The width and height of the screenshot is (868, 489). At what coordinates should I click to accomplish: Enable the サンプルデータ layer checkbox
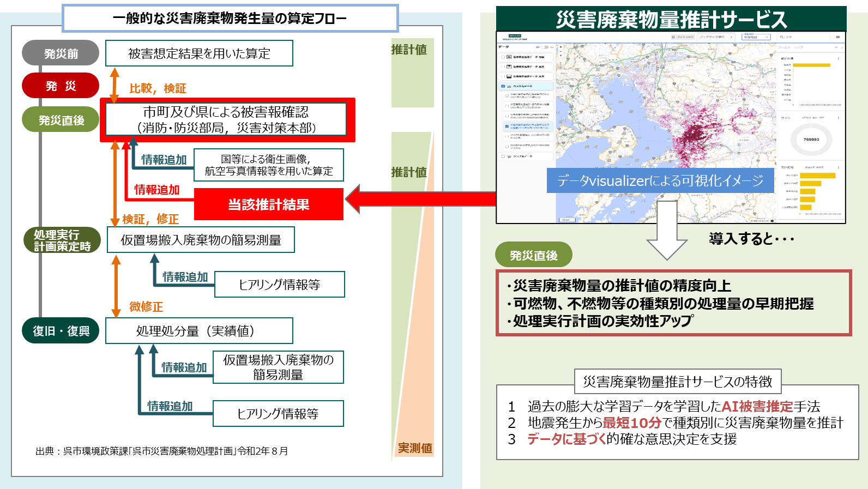(x=503, y=156)
